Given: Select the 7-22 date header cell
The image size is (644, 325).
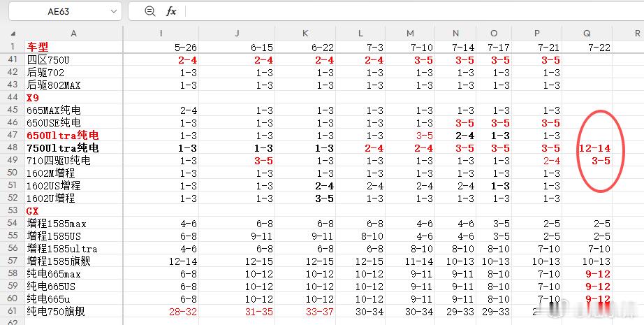Looking at the screenshot, I should 587,47.
